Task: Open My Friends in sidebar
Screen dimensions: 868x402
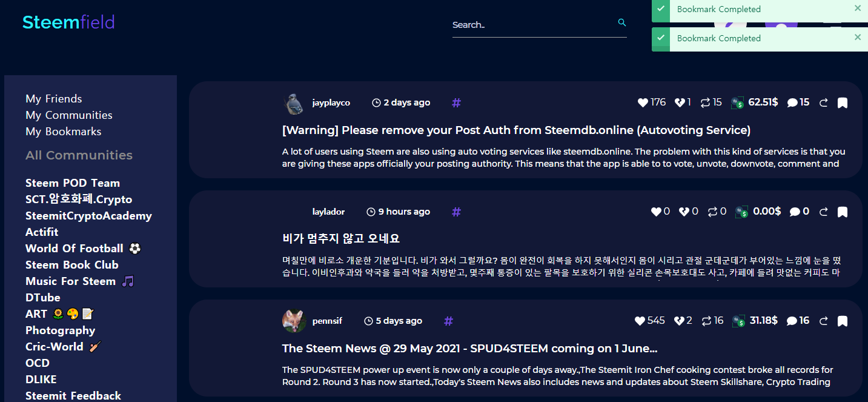Action: coord(54,99)
